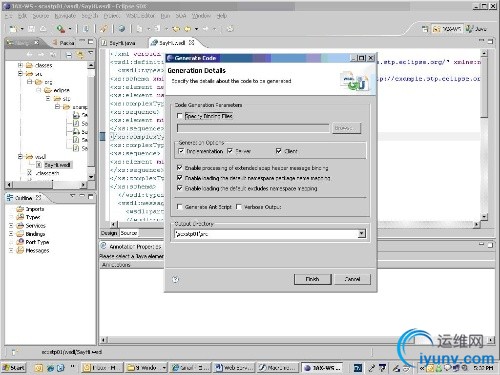Expand Bindings node in Outline
The height and width of the screenshot is (375, 500).
(x=11, y=234)
